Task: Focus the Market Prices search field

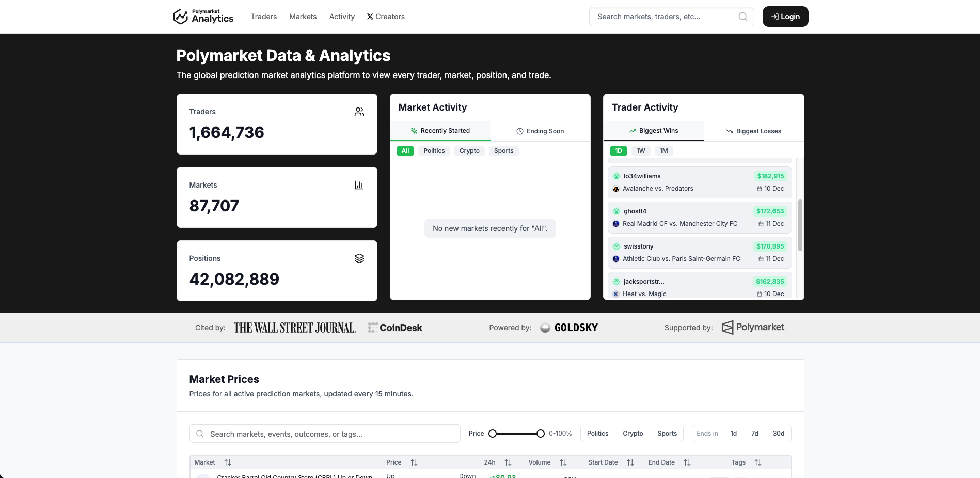Action: (325, 434)
